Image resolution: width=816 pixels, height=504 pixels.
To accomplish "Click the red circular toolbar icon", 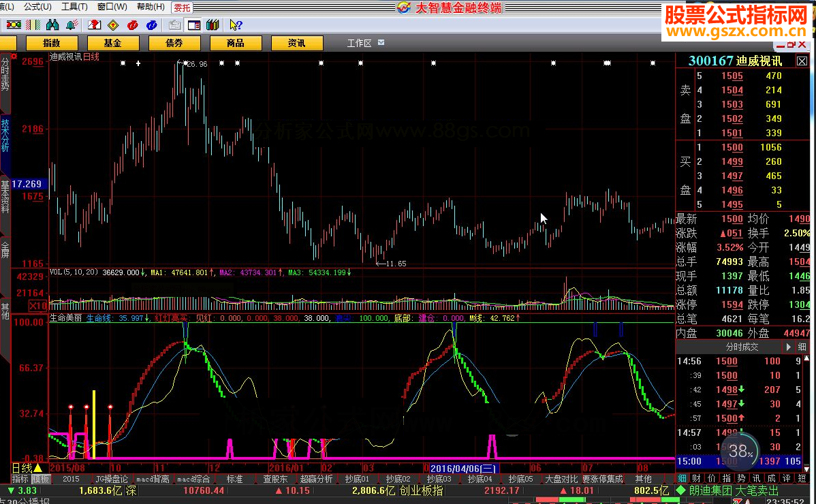I will click(x=133, y=25).
